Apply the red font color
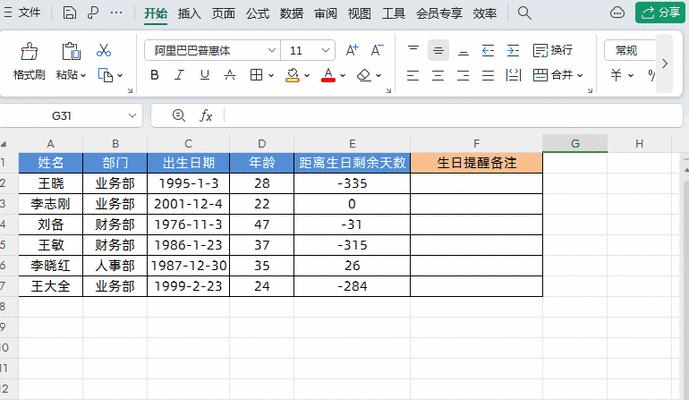This screenshot has height=400, width=689. pos(328,75)
